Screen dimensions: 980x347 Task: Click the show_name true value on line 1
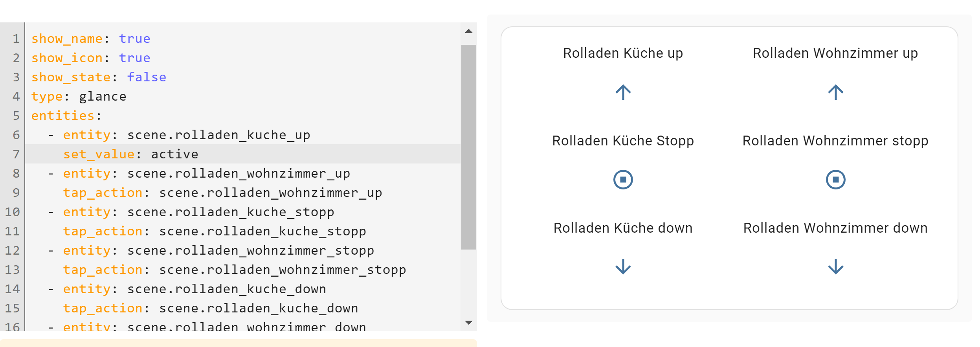(x=134, y=39)
